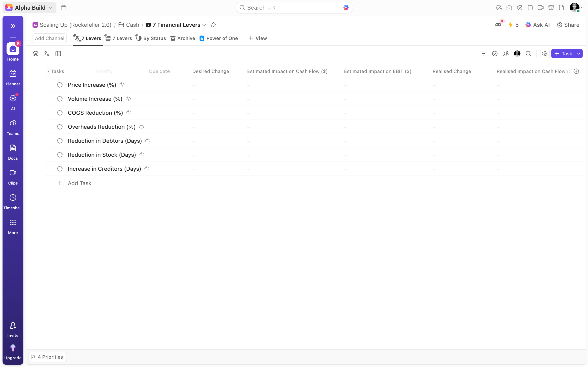Click the Subtasks icon in toolbar
Viewport: 588px width, 367px height.
(47, 54)
